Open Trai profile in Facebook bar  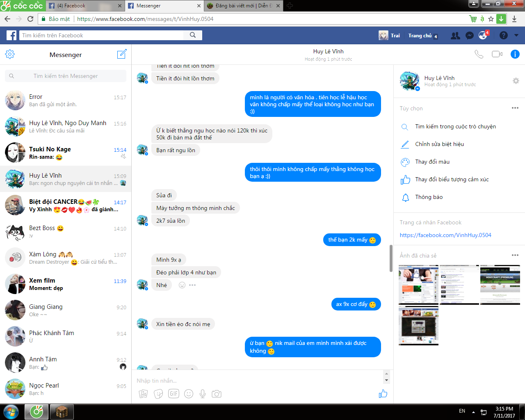click(389, 36)
